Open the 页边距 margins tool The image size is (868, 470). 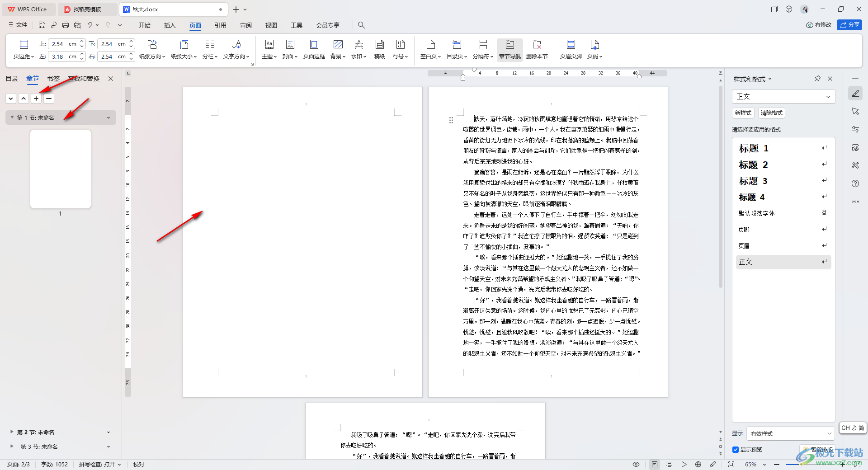coord(24,49)
